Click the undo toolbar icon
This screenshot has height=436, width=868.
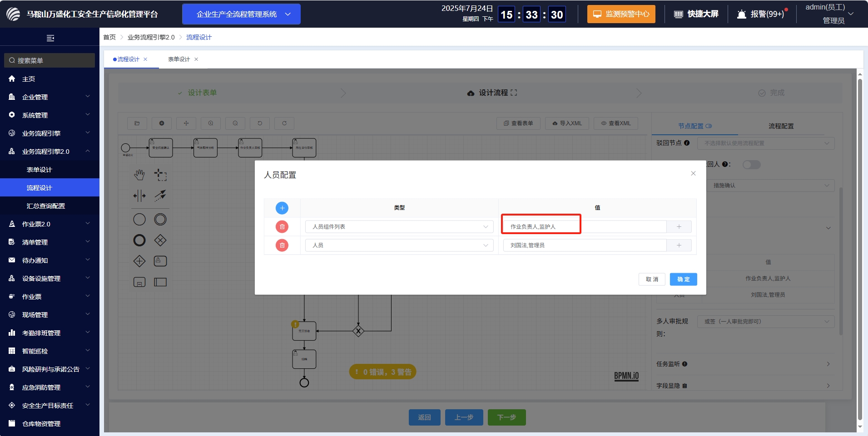pyautogui.click(x=260, y=123)
